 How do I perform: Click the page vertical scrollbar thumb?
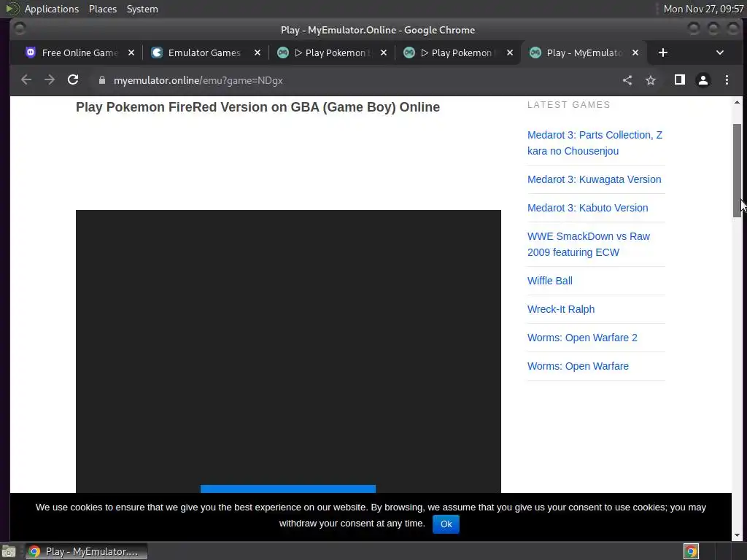click(x=737, y=171)
